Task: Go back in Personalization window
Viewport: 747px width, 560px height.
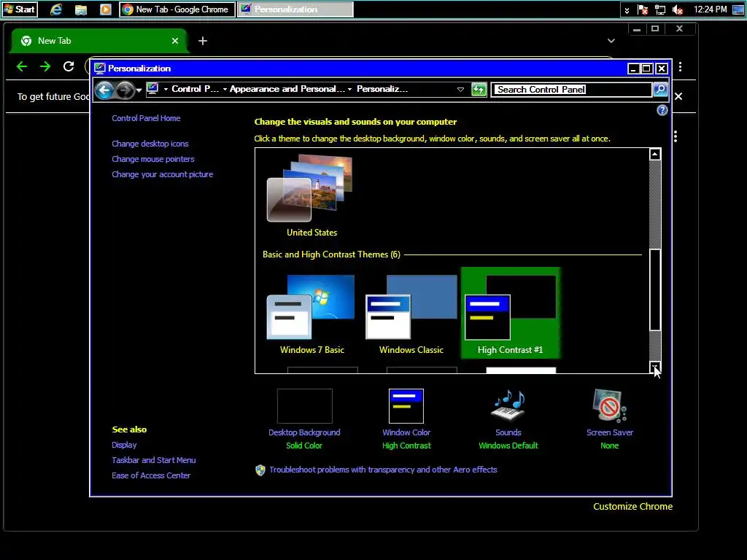Action: click(104, 90)
